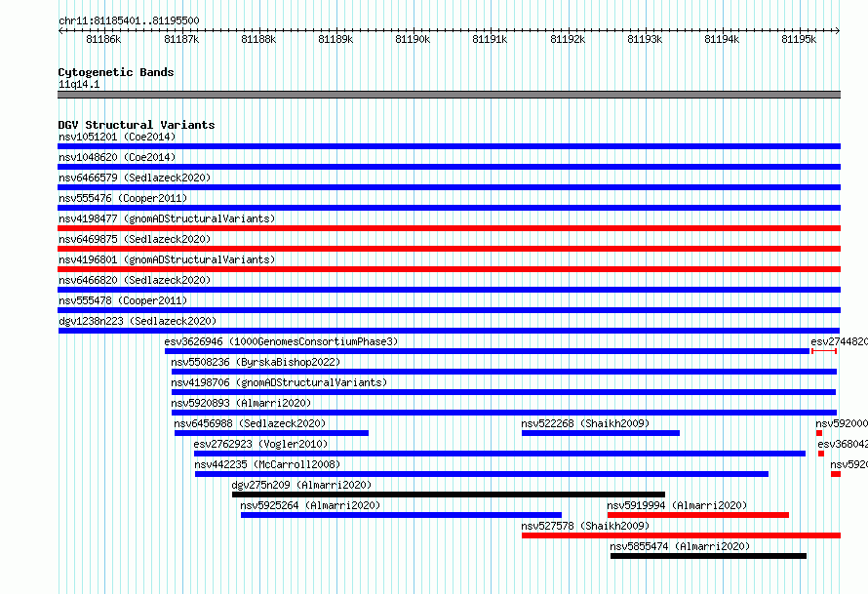The width and height of the screenshot is (868, 594).
Task: Click the red bar under nsv4198477
Action: pyautogui.click(x=449, y=228)
